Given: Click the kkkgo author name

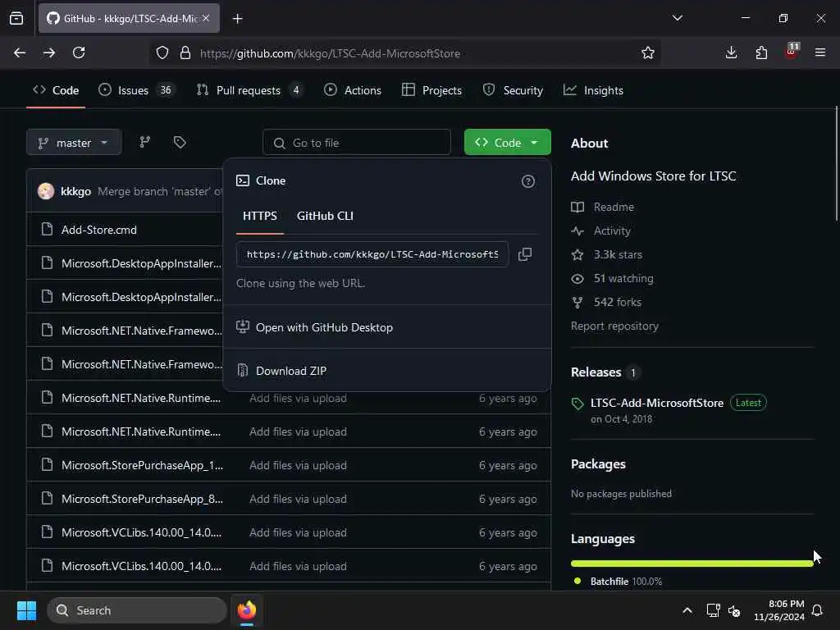Looking at the screenshot, I should [x=75, y=191].
